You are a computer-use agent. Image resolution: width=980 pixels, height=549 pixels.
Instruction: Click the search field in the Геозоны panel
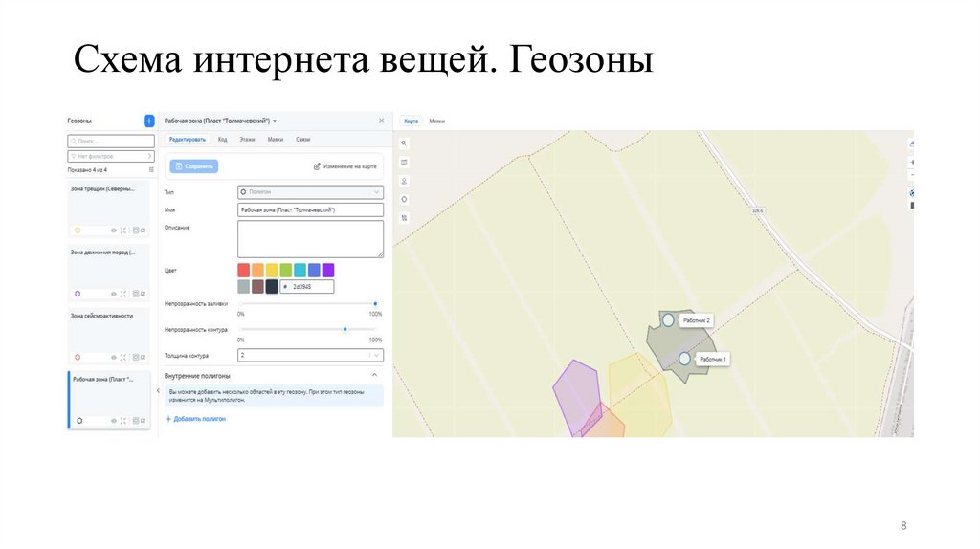point(111,142)
